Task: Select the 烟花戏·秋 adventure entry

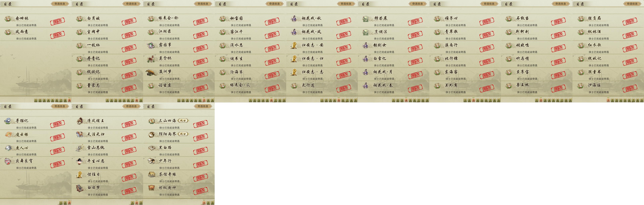Action: [x=322, y=20]
